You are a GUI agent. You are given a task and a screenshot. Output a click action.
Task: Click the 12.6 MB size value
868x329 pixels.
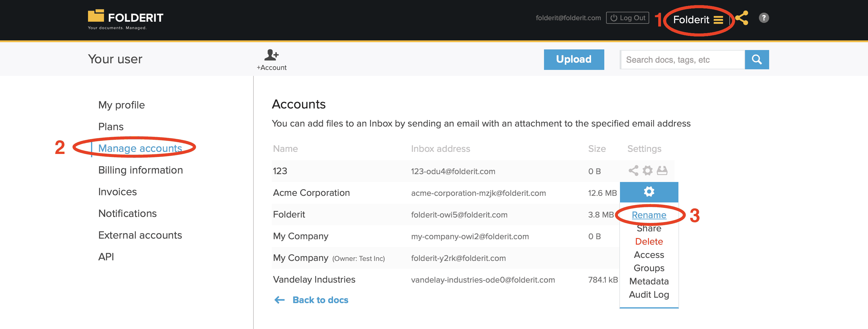tap(602, 193)
